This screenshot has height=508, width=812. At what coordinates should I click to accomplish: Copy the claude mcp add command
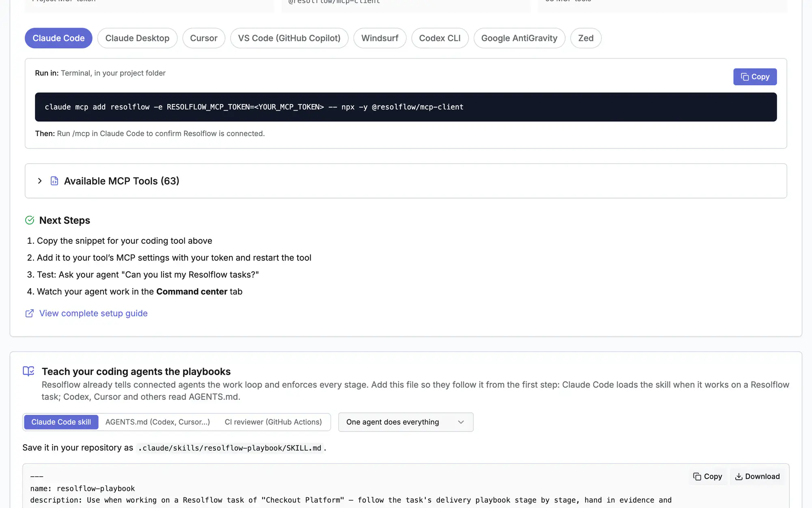pyautogui.click(x=755, y=77)
